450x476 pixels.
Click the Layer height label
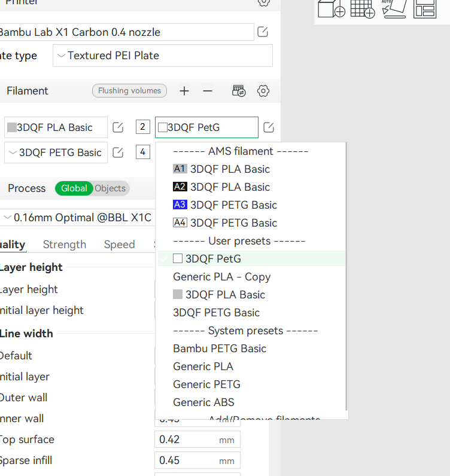(29, 289)
